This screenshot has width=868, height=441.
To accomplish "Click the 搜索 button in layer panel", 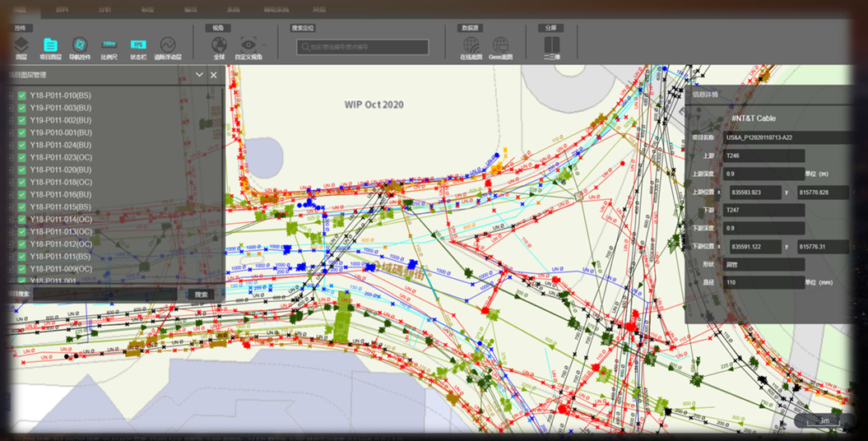I will point(201,294).
